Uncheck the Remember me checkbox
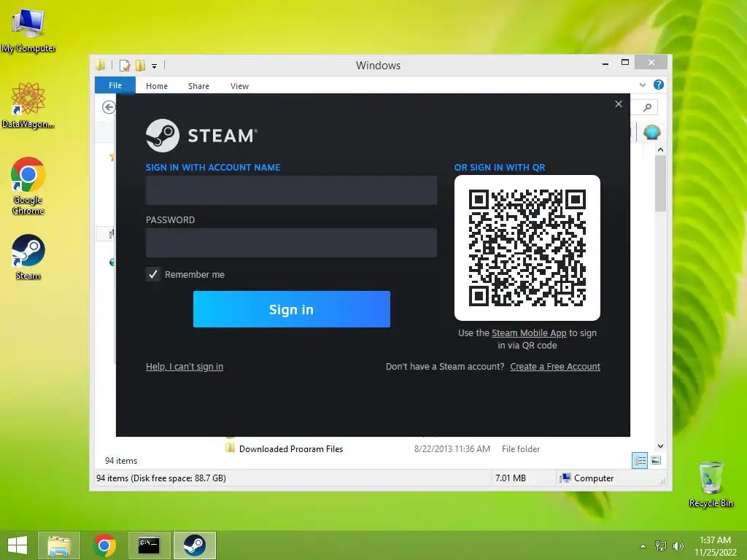The width and height of the screenshot is (747, 560). [x=153, y=274]
